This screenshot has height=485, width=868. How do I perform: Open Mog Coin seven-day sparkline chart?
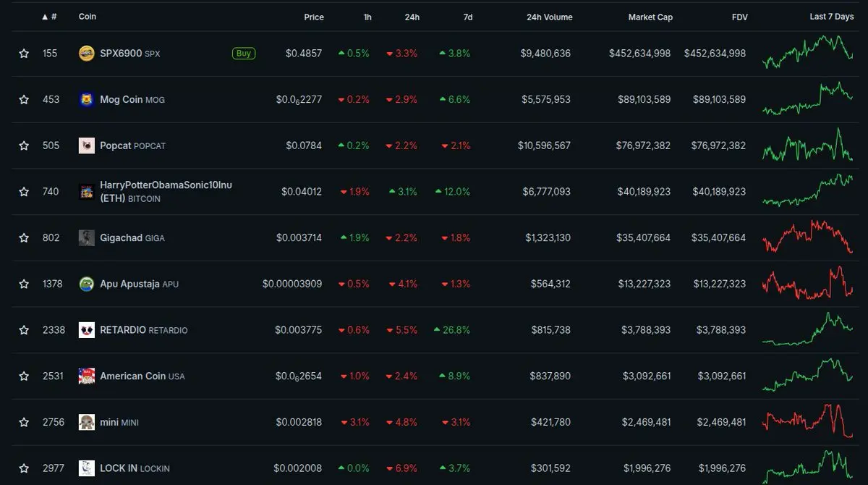click(808, 98)
